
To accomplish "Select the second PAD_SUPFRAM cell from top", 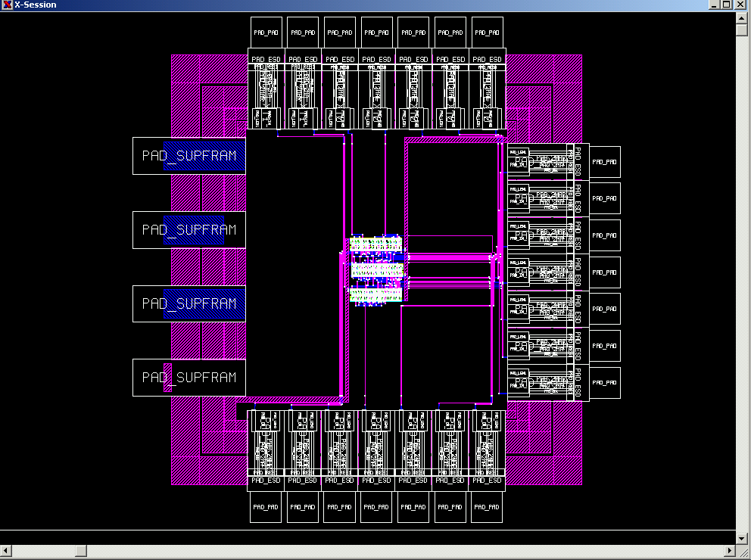I will coord(189,230).
